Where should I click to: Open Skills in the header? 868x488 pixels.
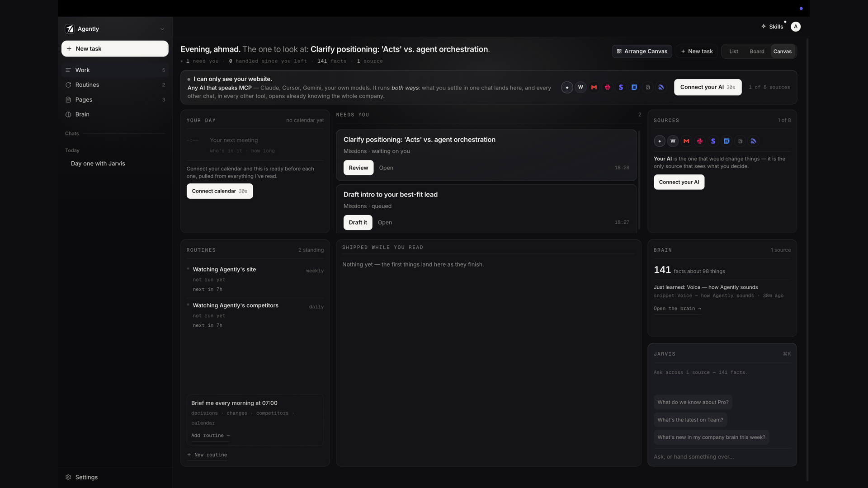(772, 27)
